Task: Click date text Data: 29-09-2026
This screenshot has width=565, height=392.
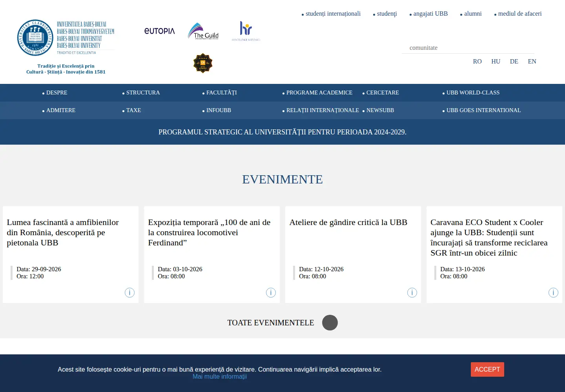Action: click(39, 269)
